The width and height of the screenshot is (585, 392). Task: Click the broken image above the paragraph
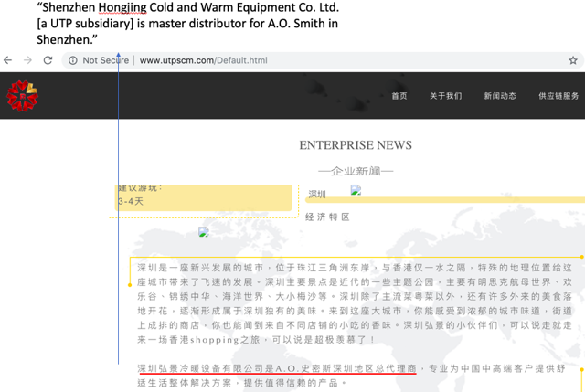pyautogui.click(x=204, y=231)
